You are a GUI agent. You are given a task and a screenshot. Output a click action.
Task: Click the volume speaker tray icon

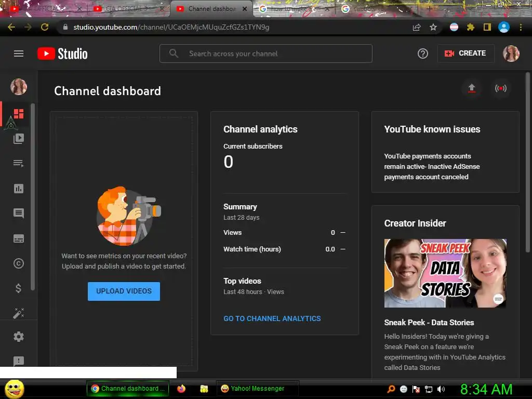(x=441, y=389)
